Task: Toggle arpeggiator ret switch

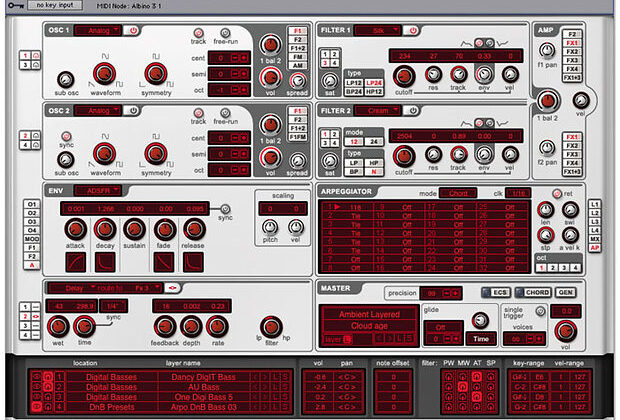Action: (x=557, y=194)
